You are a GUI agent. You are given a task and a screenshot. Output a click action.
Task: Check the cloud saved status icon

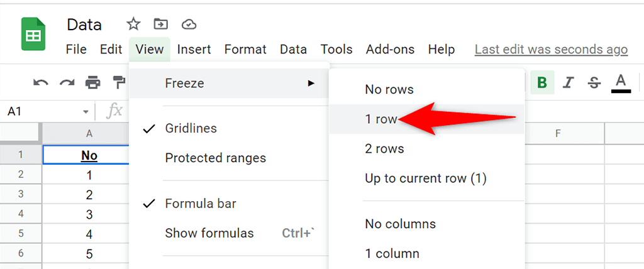click(189, 25)
